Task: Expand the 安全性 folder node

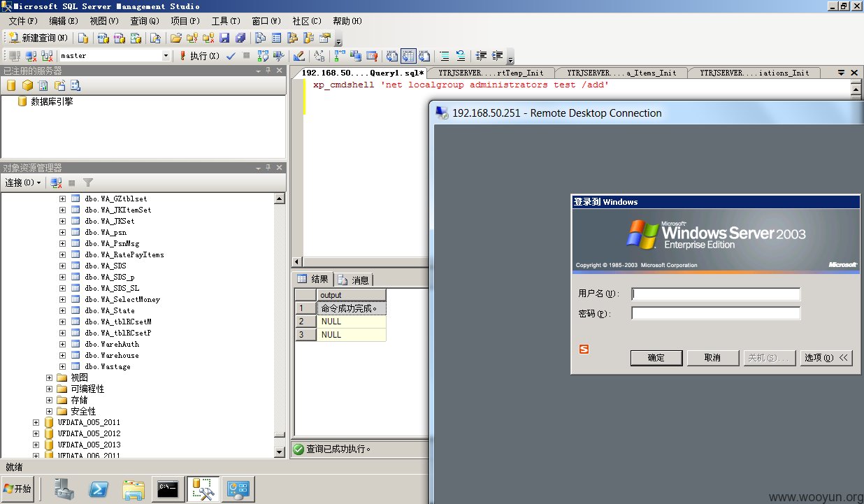Action: 49,411
